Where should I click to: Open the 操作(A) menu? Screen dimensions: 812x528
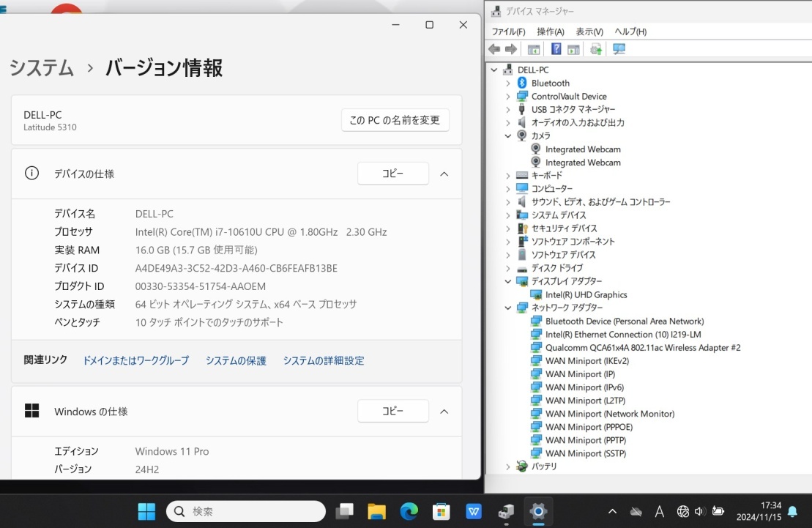(551, 31)
